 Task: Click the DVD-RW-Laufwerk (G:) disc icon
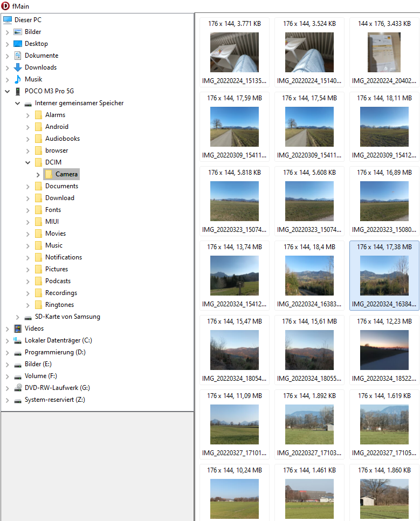18,388
